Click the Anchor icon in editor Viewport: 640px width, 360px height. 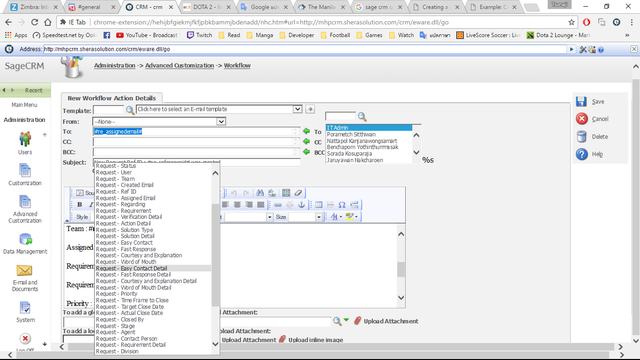tap(301, 204)
